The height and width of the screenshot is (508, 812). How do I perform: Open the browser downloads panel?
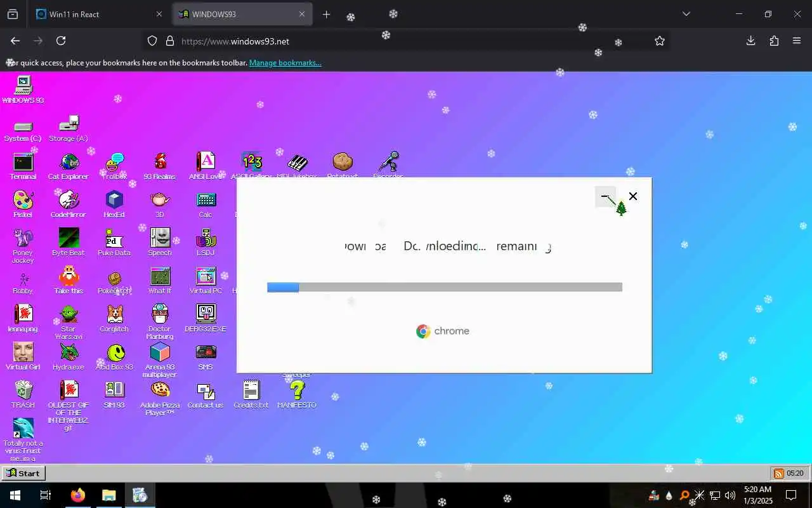[750, 41]
